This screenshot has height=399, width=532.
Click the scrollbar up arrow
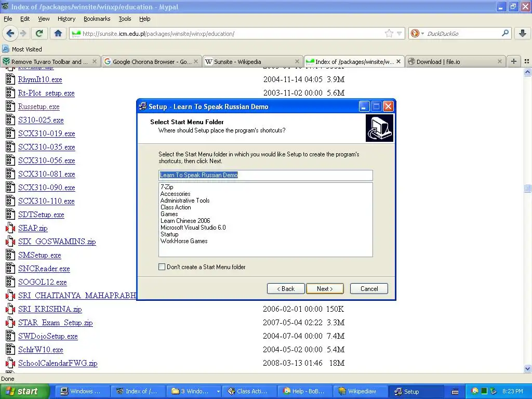(527, 72)
